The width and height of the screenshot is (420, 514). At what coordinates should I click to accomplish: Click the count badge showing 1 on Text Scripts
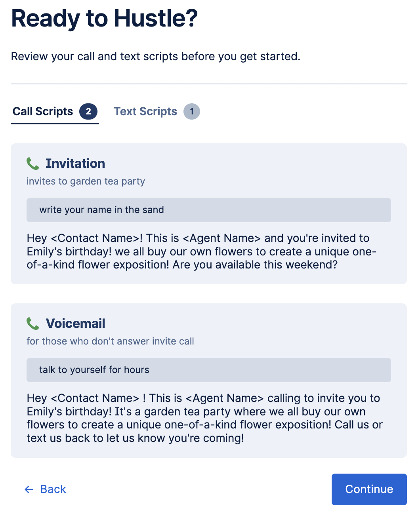[192, 111]
